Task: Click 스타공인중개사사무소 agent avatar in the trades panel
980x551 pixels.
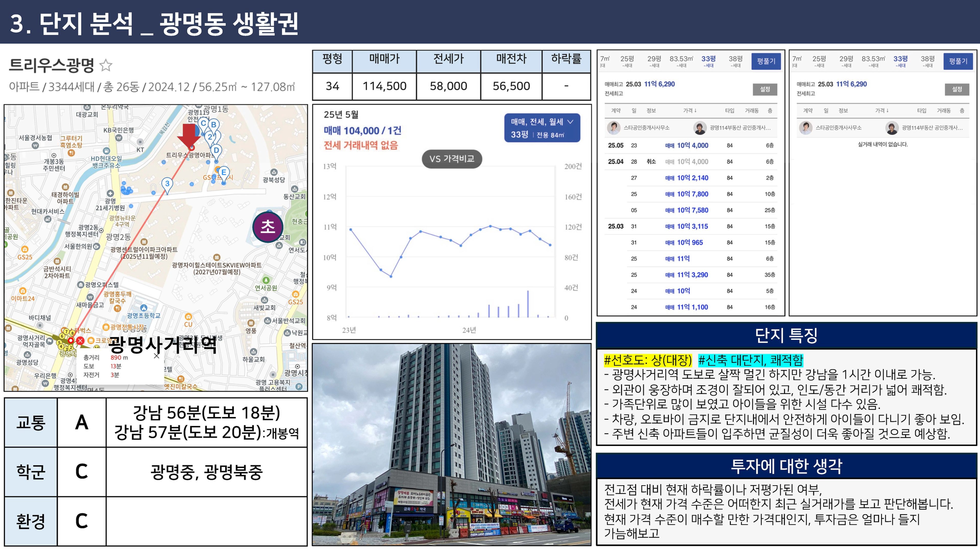Action: tap(613, 128)
